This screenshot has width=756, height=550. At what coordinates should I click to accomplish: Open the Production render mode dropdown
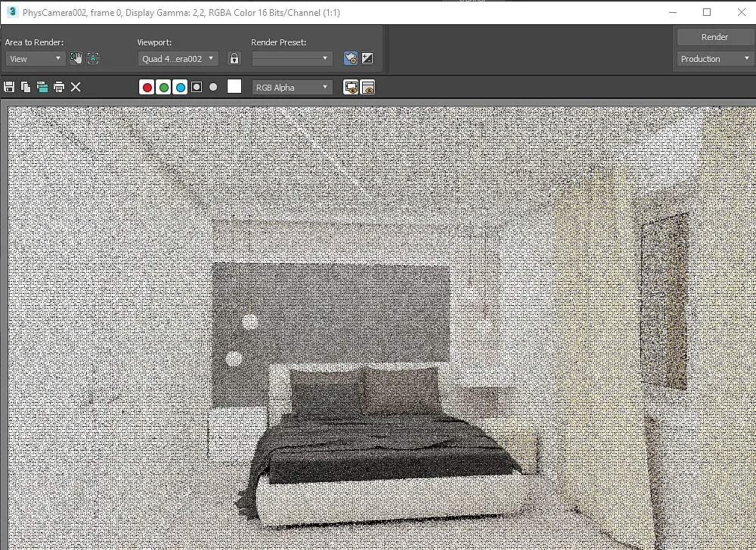pyautogui.click(x=714, y=59)
